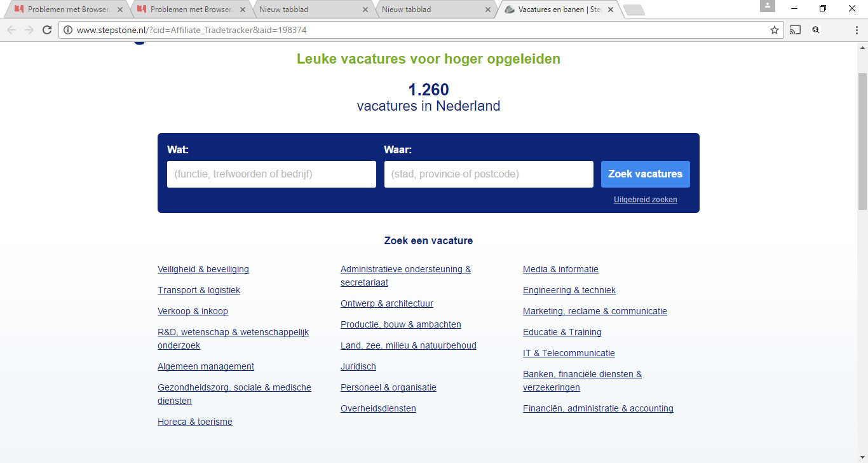Viewport: 868px width, 463px height.
Task: Bookmark this page with the star icon
Action: pyautogui.click(x=775, y=30)
